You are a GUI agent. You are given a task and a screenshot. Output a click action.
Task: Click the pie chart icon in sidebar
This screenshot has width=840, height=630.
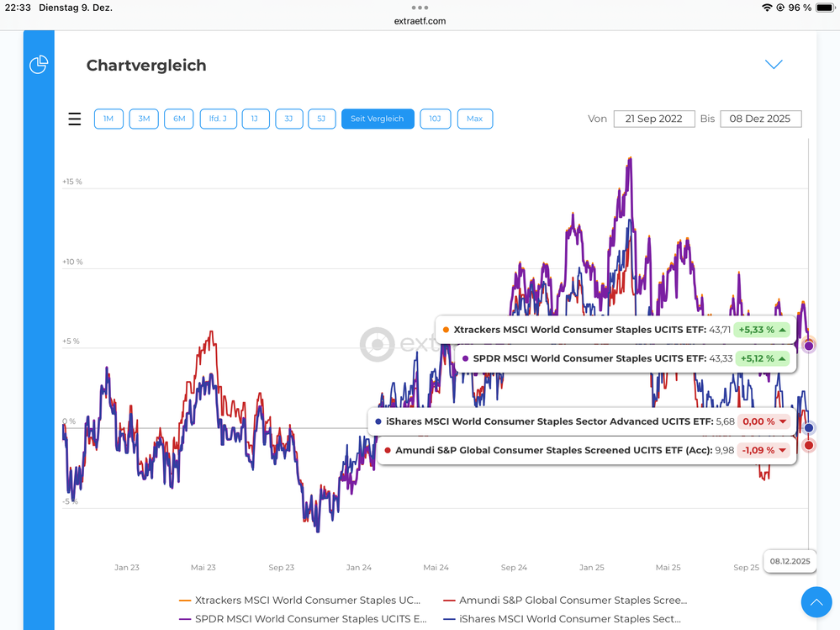pyautogui.click(x=39, y=65)
